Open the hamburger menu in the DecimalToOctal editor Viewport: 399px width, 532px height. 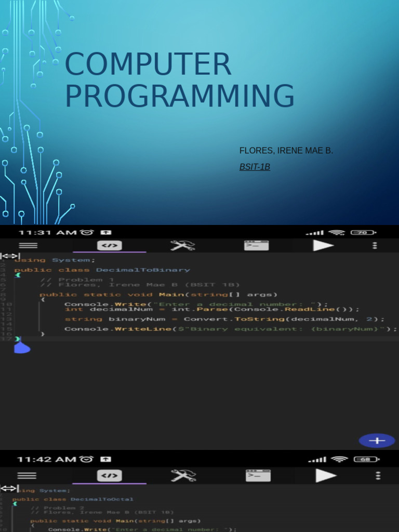[27, 475]
